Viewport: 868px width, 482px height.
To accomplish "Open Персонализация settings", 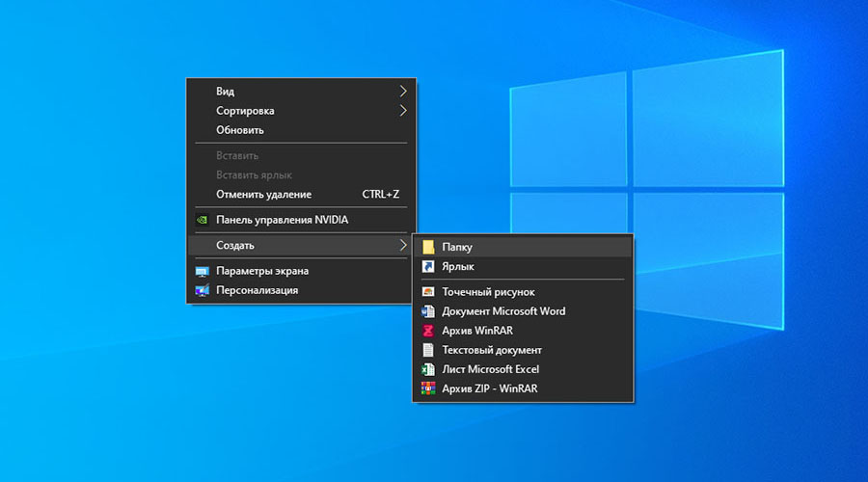I will click(x=301, y=290).
